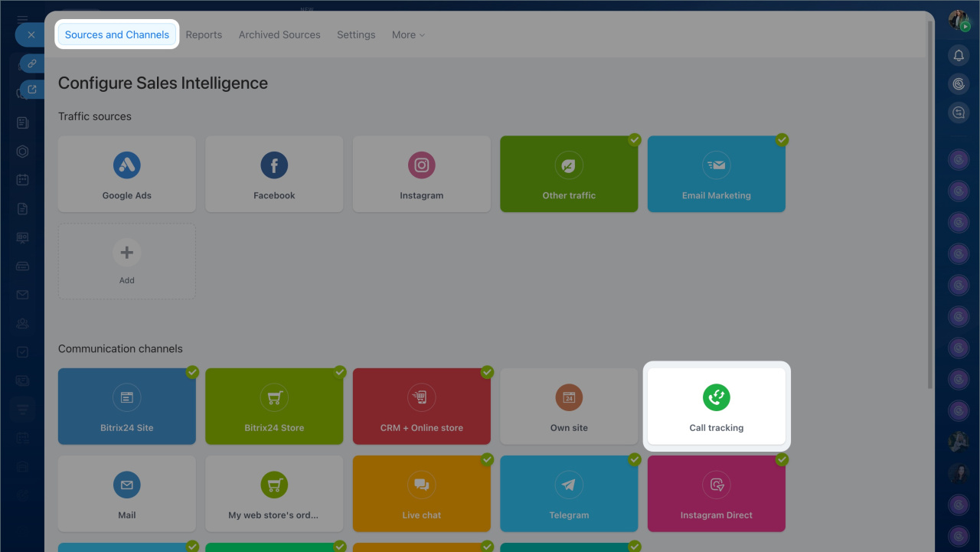The height and width of the screenshot is (552, 980).
Task: Open the Live chat channel tile
Action: (421, 494)
